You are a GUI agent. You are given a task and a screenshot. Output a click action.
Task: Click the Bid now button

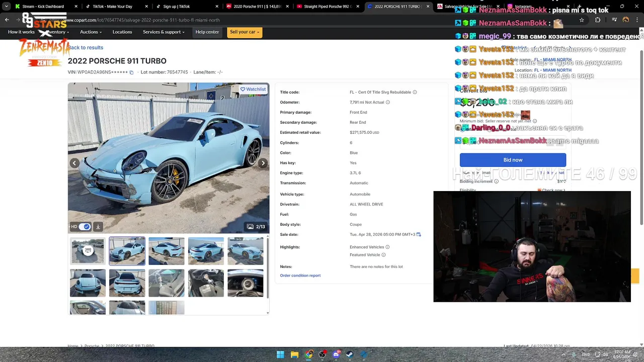click(x=513, y=160)
